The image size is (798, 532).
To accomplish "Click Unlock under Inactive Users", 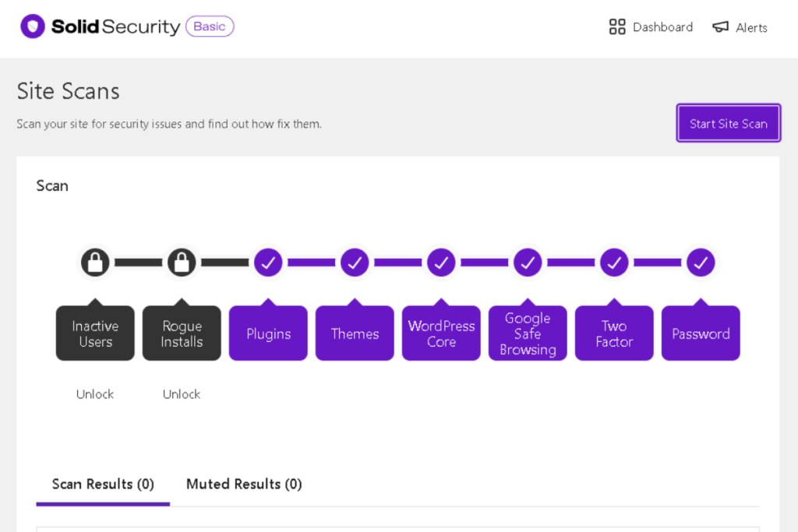I will 94,394.
